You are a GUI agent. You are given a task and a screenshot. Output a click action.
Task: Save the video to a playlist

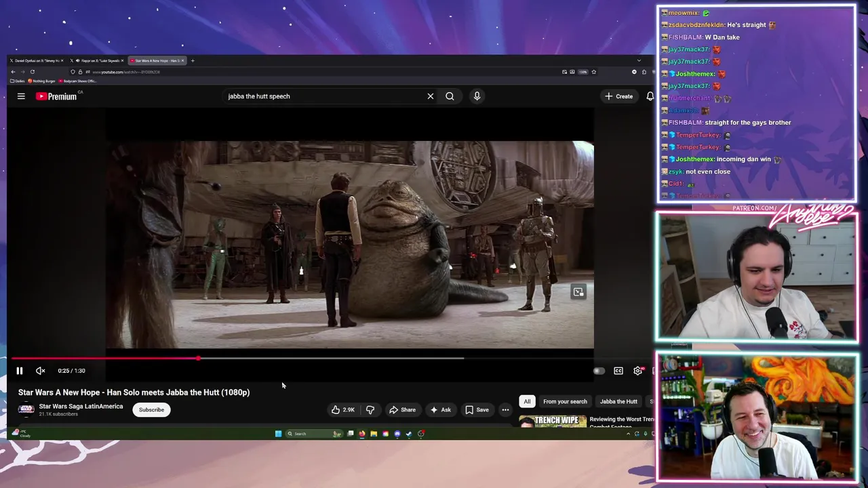pos(477,409)
